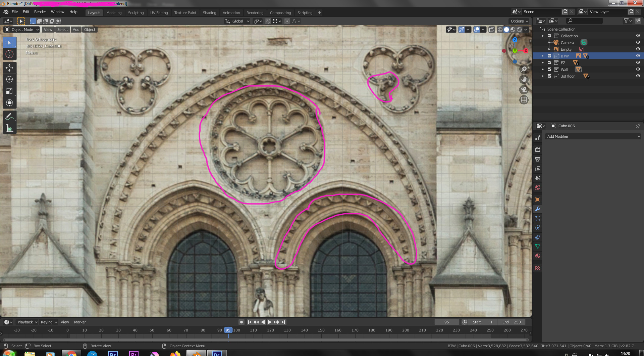Open the Render menu
This screenshot has width=644, height=356.
(x=40, y=12)
